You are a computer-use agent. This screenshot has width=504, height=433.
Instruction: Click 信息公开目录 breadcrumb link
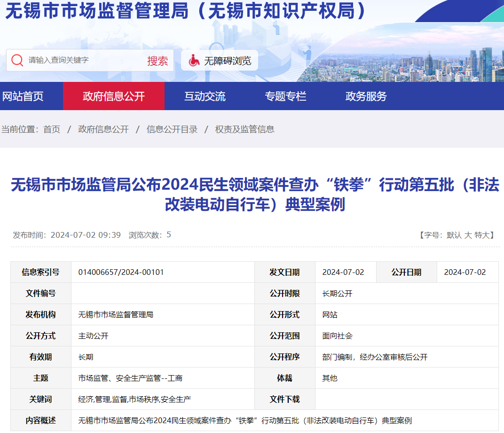pos(172,129)
